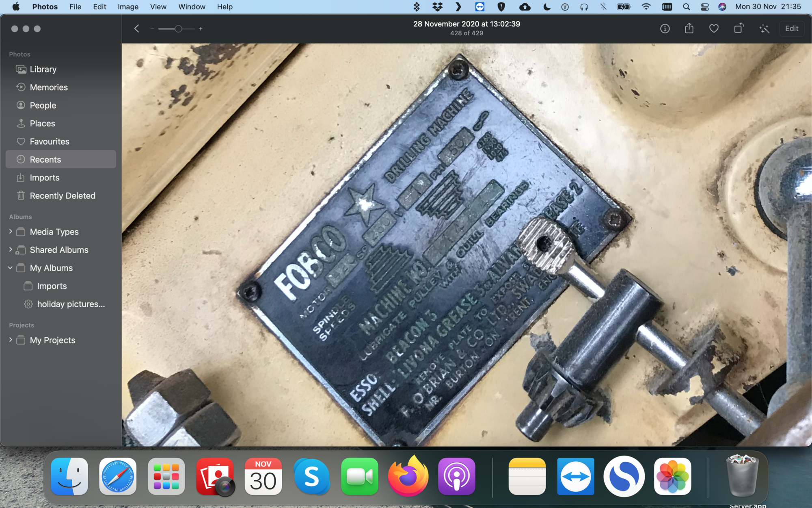Select People in sidebar

click(61, 105)
